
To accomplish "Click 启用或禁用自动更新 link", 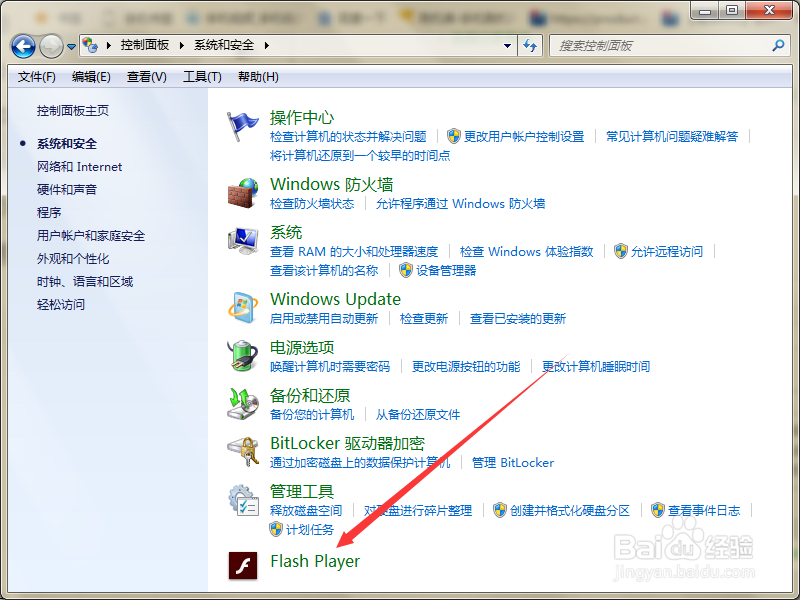I will click(x=324, y=319).
